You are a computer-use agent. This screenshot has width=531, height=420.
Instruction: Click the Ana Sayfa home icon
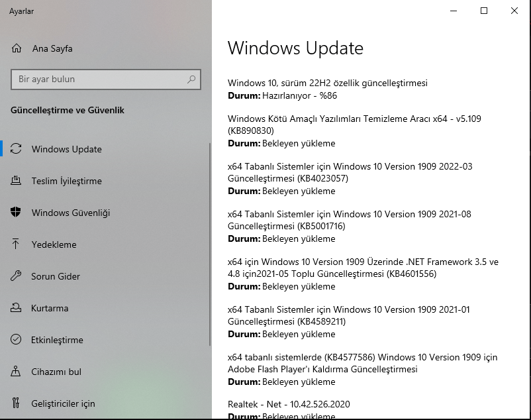tap(17, 48)
